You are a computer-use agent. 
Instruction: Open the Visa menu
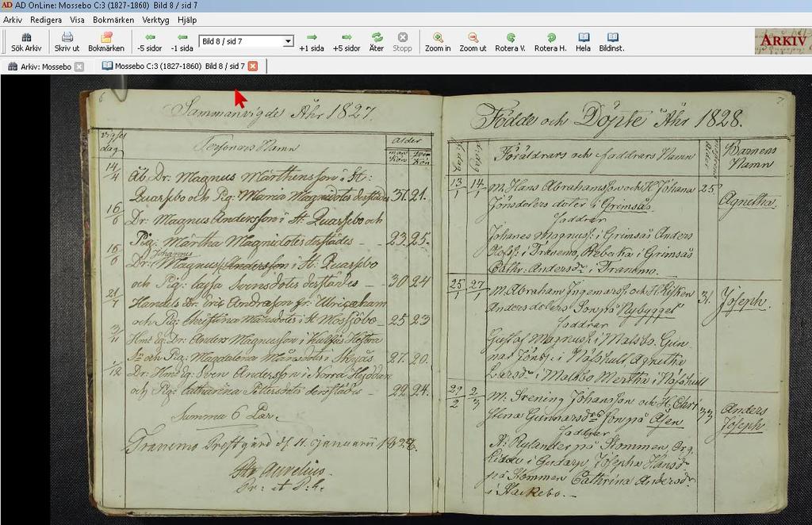click(77, 20)
